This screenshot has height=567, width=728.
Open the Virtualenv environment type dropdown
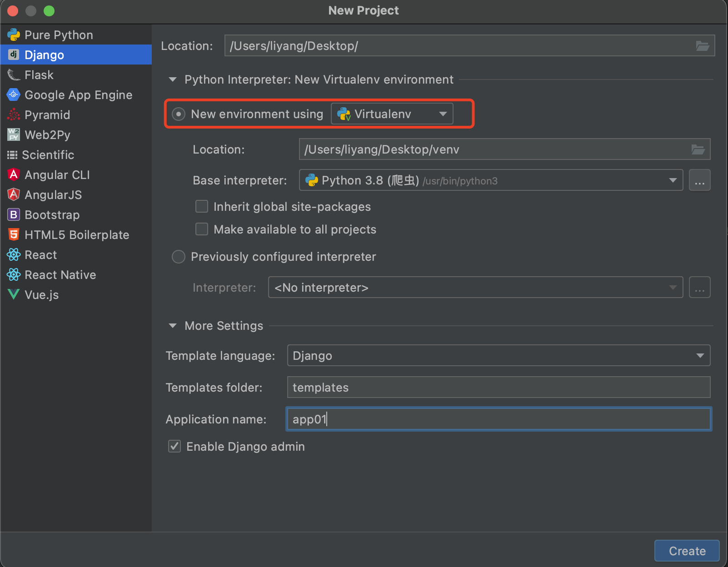(x=392, y=114)
